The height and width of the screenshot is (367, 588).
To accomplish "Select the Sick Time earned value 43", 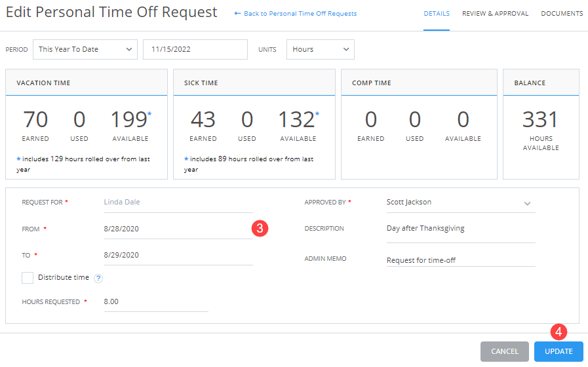I will 203,119.
